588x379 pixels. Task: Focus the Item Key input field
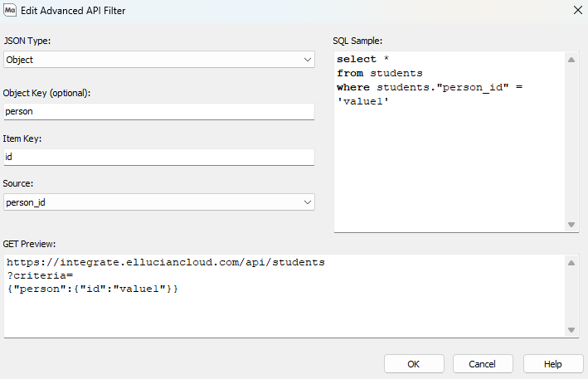point(158,157)
